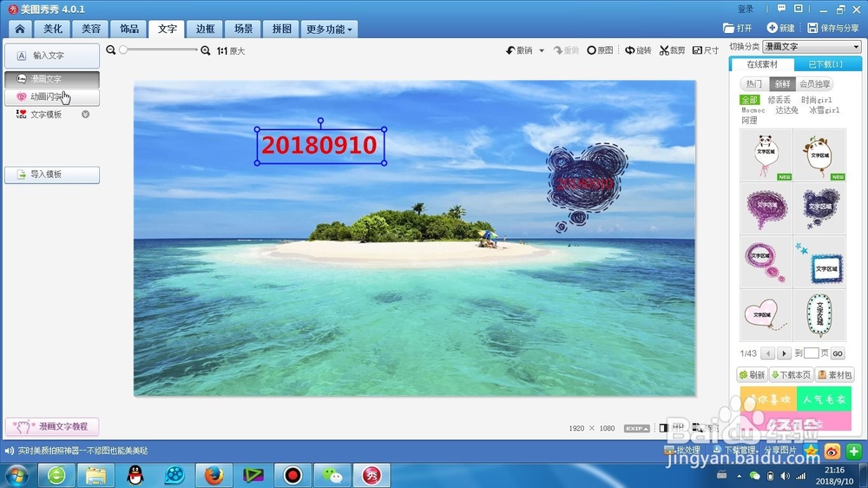868x488 pixels.
Task: Show image at 1:1 original size
Action: (231, 51)
